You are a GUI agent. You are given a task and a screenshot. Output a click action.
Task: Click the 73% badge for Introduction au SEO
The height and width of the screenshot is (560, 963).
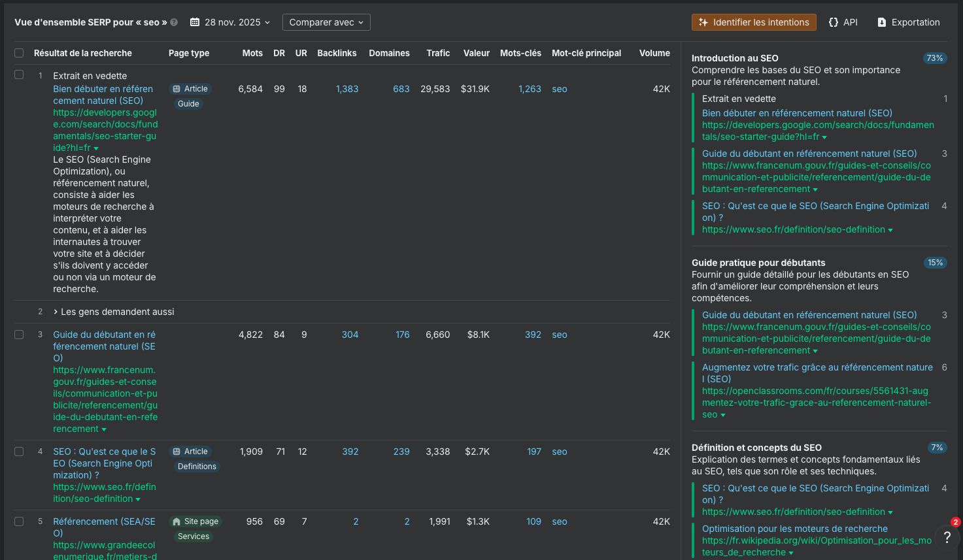935,58
